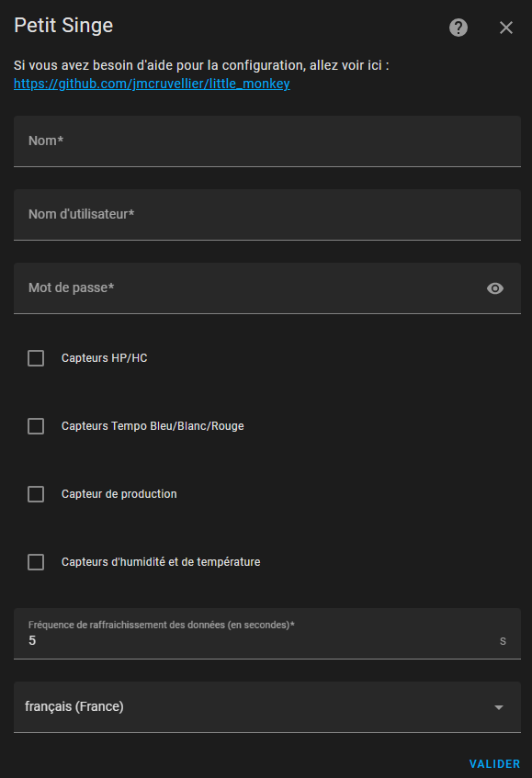
Task: Click the VALIDER button
Action: tap(494, 764)
